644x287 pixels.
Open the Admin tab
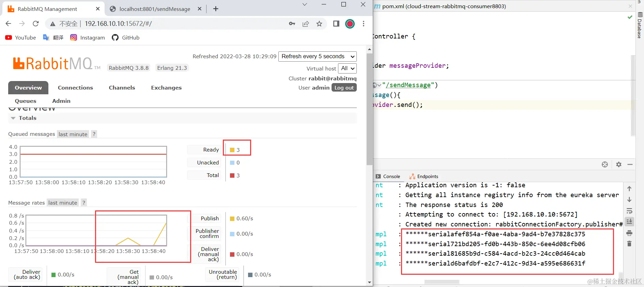tap(61, 101)
